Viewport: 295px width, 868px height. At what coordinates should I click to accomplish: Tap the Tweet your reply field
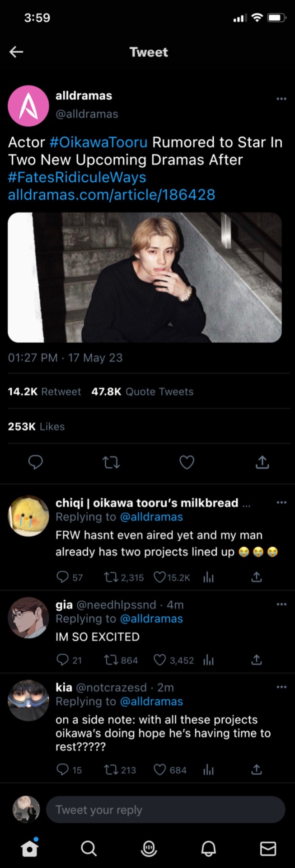point(165,810)
